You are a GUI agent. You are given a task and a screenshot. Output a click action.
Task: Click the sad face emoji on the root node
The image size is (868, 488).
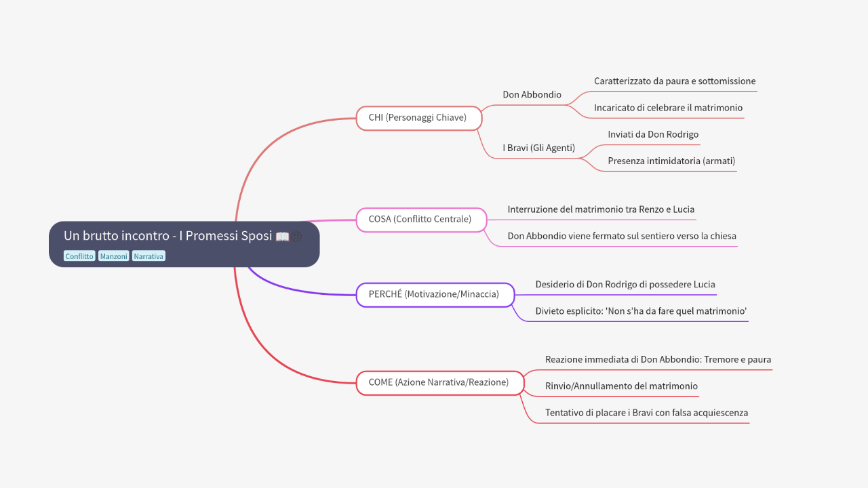tap(296, 237)
